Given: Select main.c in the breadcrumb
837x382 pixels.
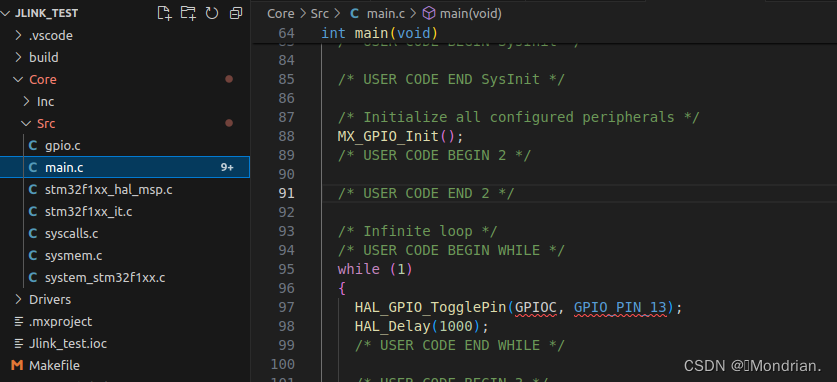Looking at the screenshot, I should (x=380, y=13).
